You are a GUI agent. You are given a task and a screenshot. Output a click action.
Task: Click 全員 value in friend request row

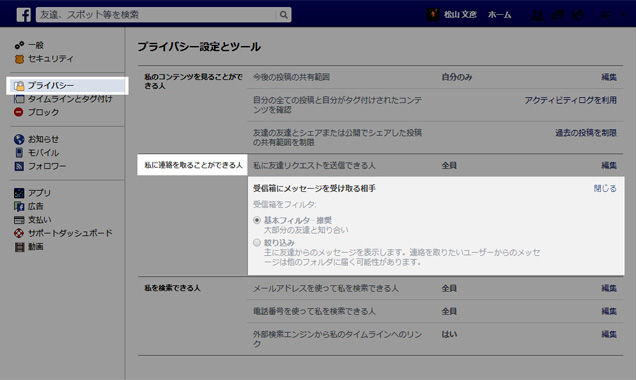[449, 165]
